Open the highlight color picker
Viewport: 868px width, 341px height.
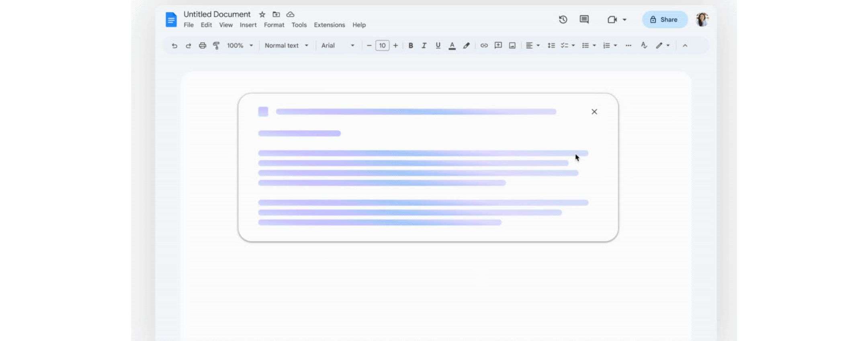(x=466, y=45)
